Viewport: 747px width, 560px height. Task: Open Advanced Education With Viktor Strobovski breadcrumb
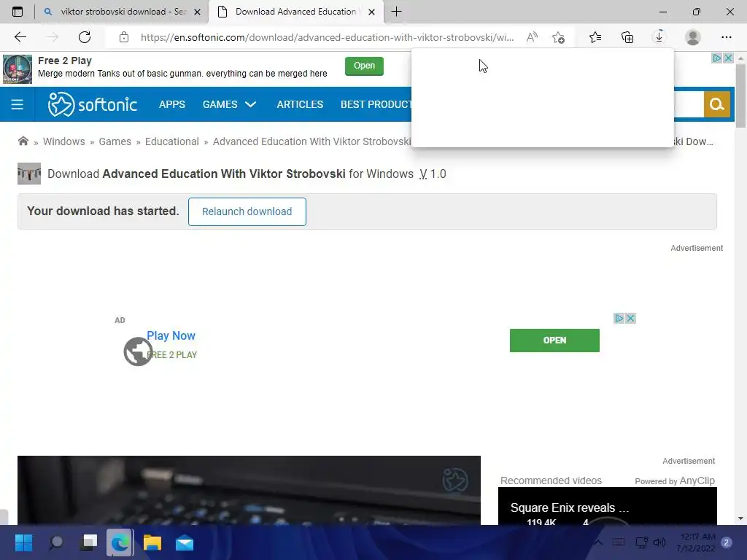pyautogui.click(x=312, y=141)
